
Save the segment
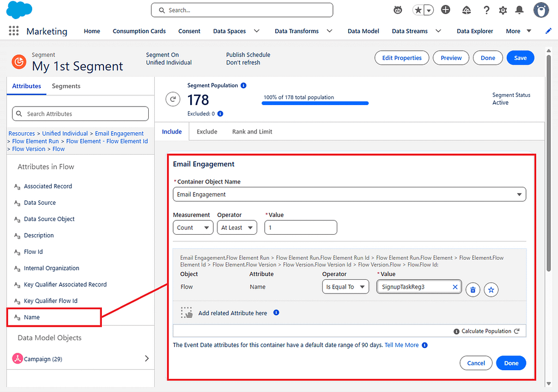click(520, 58)
